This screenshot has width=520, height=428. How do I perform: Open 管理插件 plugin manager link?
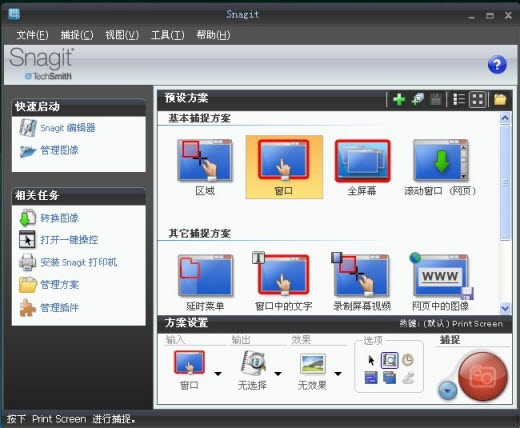click(x=59, y=308)
